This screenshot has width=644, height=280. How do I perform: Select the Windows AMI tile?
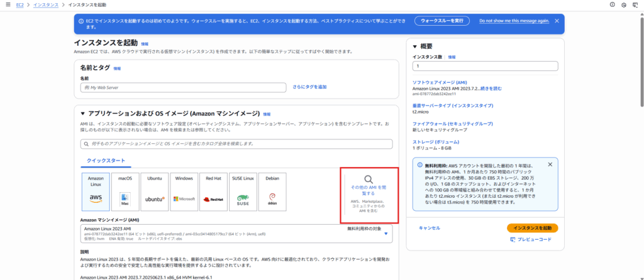184,192
